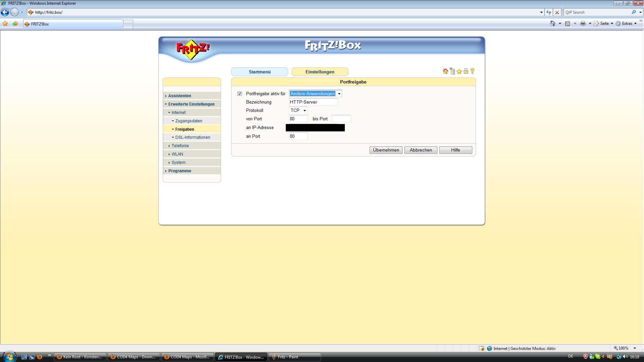Click the IE back navigation arrow

pyautogui.click(x=5, y=12)
